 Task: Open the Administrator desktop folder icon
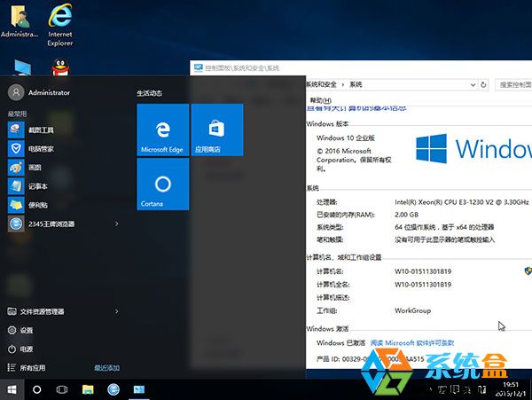(x=20, y=21)
